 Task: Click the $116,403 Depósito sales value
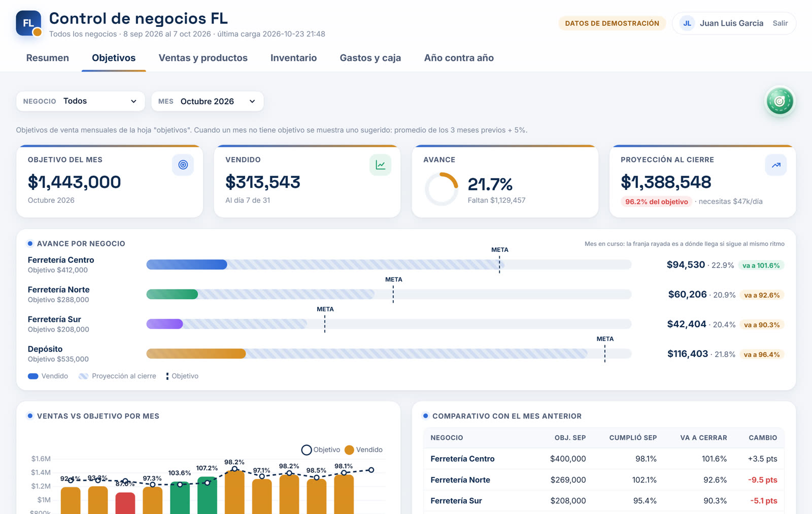click(x=687, y=354)
